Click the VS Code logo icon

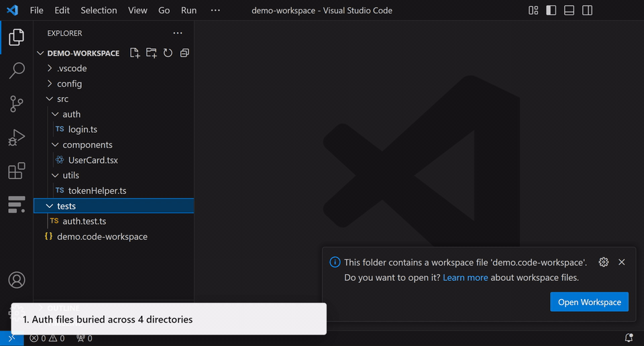[12, 10]
